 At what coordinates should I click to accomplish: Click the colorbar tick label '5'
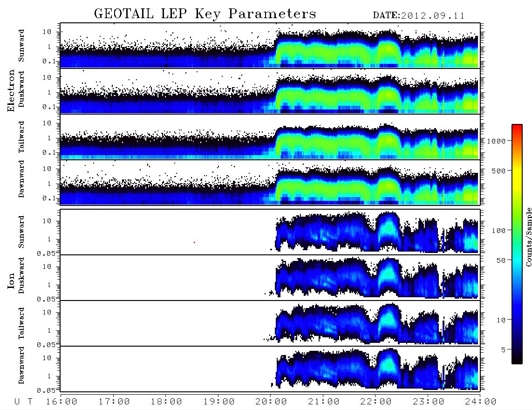coord(504,349)
